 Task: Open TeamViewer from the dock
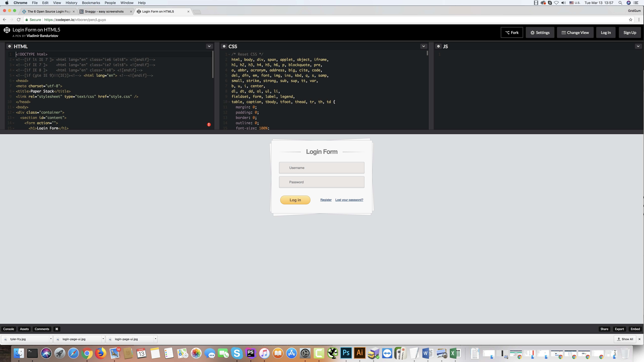pyautogui.click(x=387, y=353)
